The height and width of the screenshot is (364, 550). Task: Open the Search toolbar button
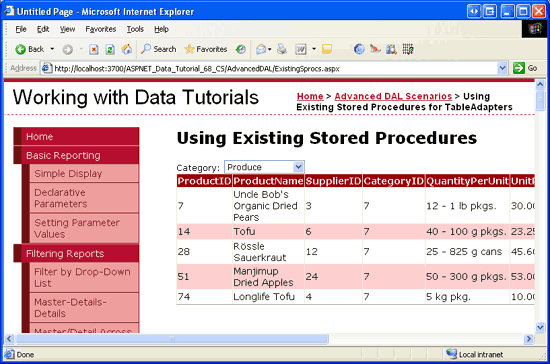(x=158, y=49)
